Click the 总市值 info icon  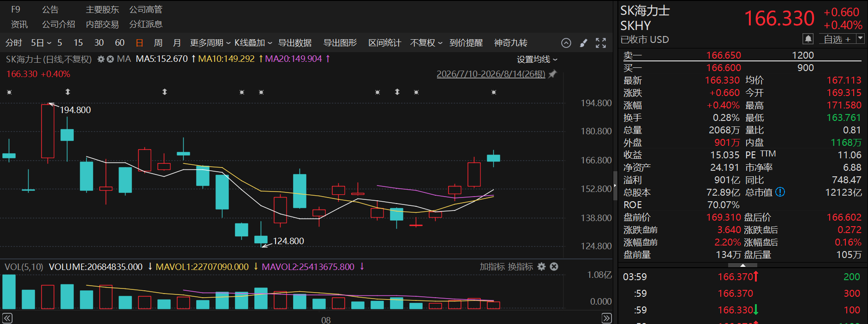coord(780,192)
